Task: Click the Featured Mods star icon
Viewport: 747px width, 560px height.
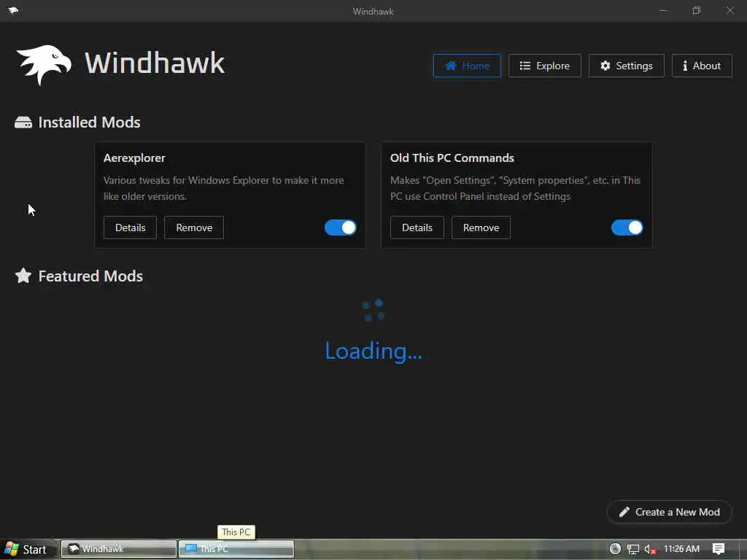Action: 23,276
